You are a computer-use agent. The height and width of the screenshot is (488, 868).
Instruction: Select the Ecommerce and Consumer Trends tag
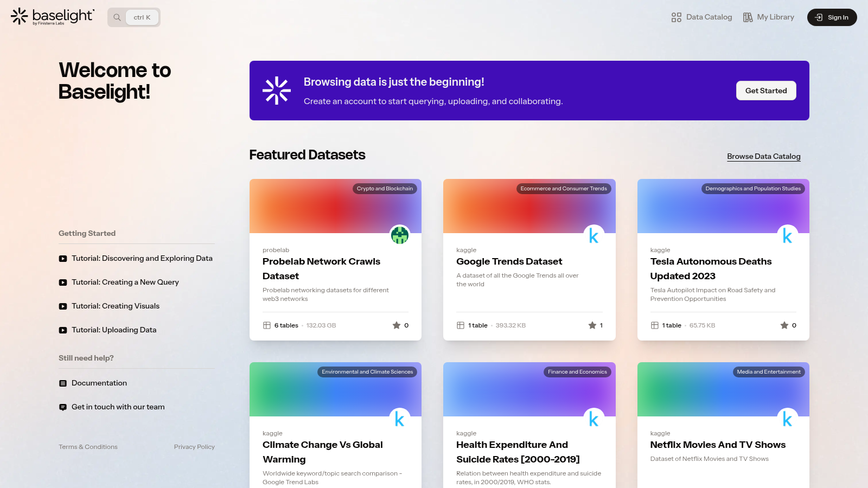pyautogui.click(x=564, y=189)
